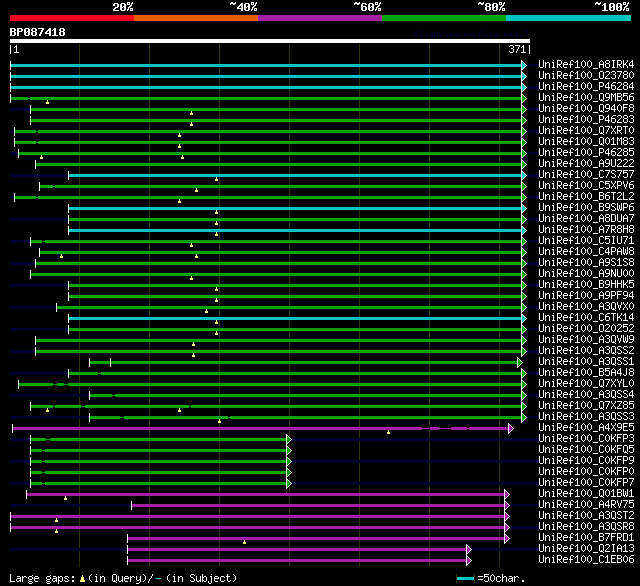
Task: Click the orange ~40% identity legend segment
Action: 196,18
